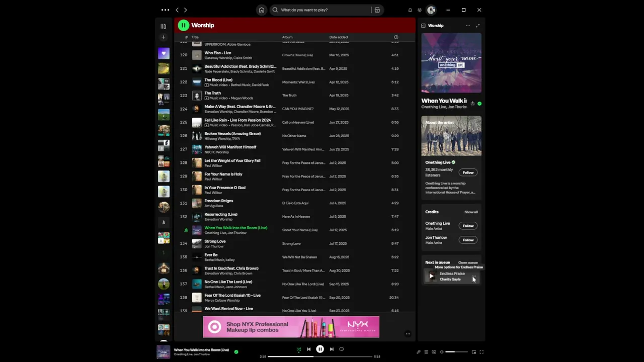Sort tracks by the Album column
This screenshot has width=644, height=362.
click(x=287, y=37)
